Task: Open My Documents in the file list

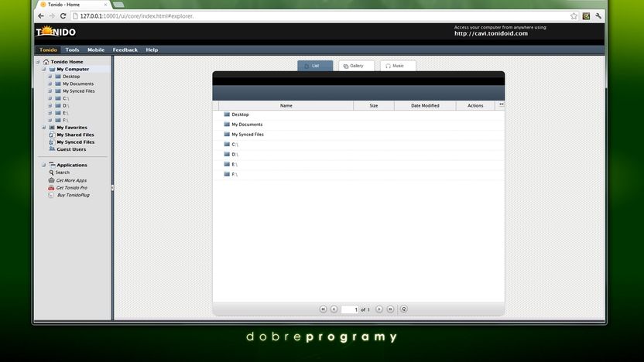Action: pyautogui.click(x=247, y=125)
